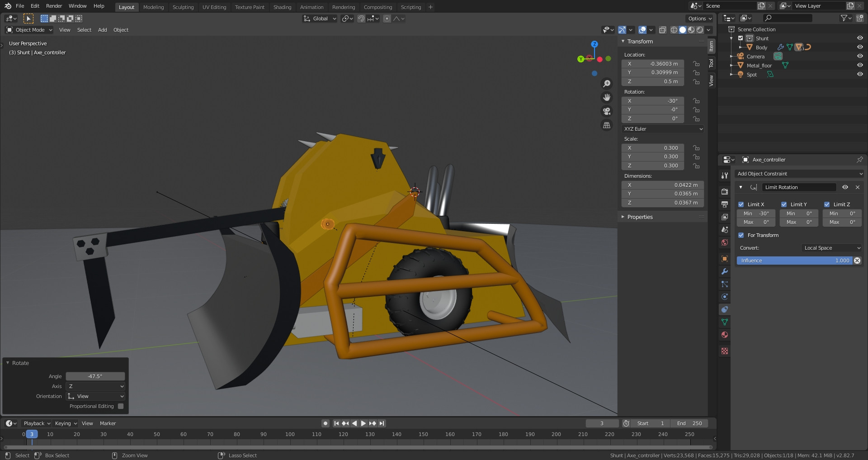Open the World properties globe icon
This screenshot has height=460, width=868.
click(725, 242)
